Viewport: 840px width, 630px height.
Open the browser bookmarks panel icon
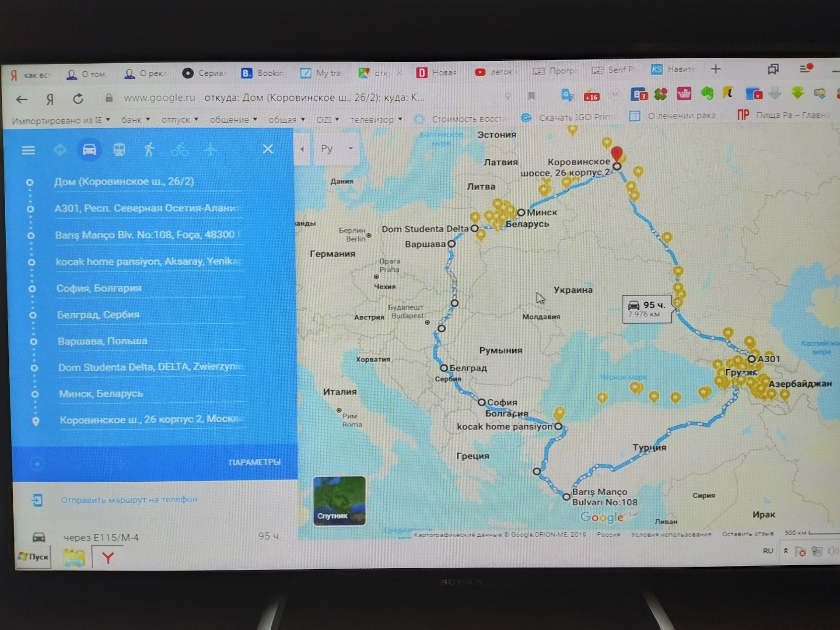[x=773, y=69]
